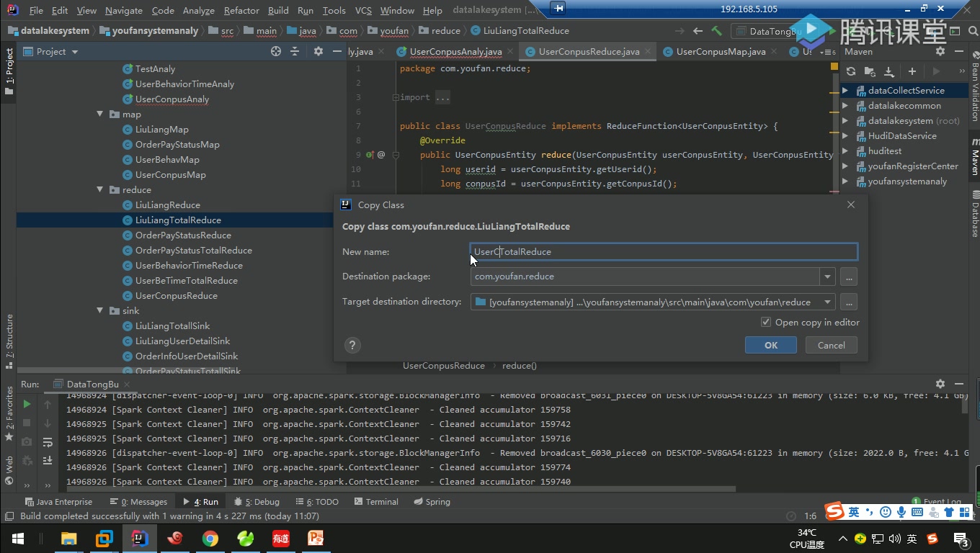Open File Explorer from the Windows taskbar
Viewport: 980px width, 553px height.
click(x=69, y=538)
